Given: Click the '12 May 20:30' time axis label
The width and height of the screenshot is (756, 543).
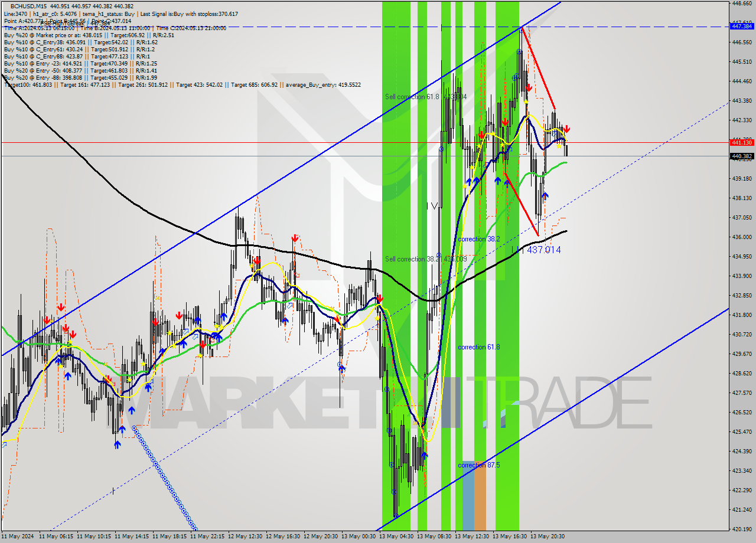Looking at the screenshot, I should pos(321,537).
